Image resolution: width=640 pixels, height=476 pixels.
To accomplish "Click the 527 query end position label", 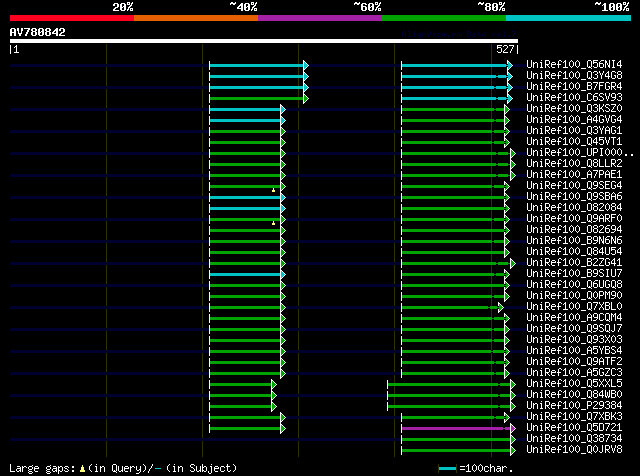I will click(x=505, y=49).
